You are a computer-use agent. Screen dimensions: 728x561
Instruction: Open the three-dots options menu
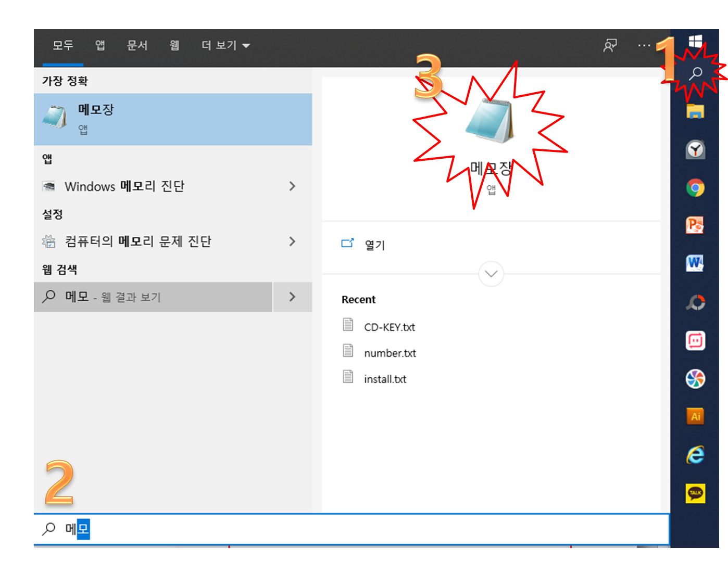pyautogui.click(x=644, y=45)
